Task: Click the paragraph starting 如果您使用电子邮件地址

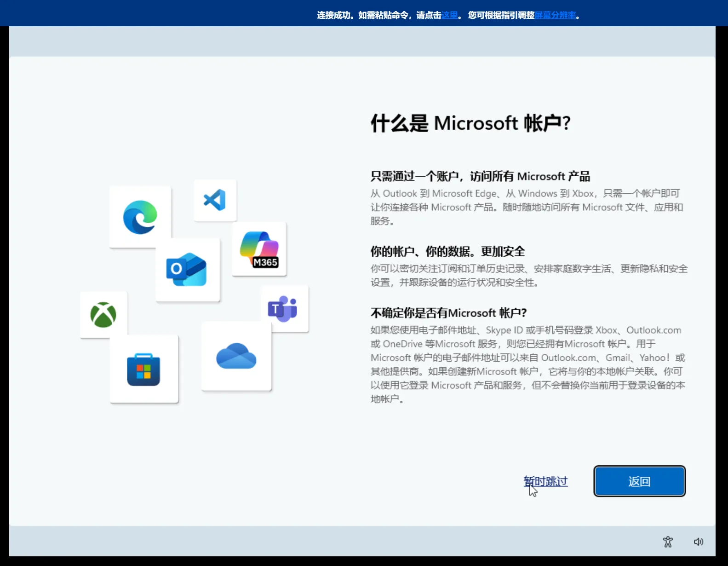Action: [528, 364]
